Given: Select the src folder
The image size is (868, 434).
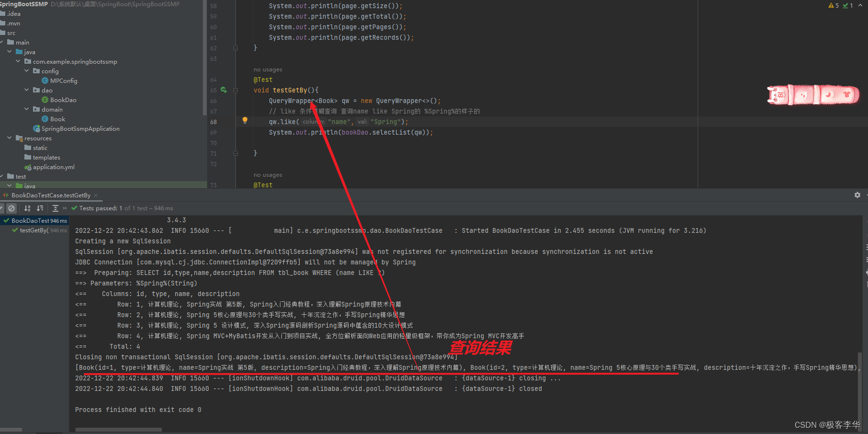Looking at the screenshot, I should pos(8,33).
